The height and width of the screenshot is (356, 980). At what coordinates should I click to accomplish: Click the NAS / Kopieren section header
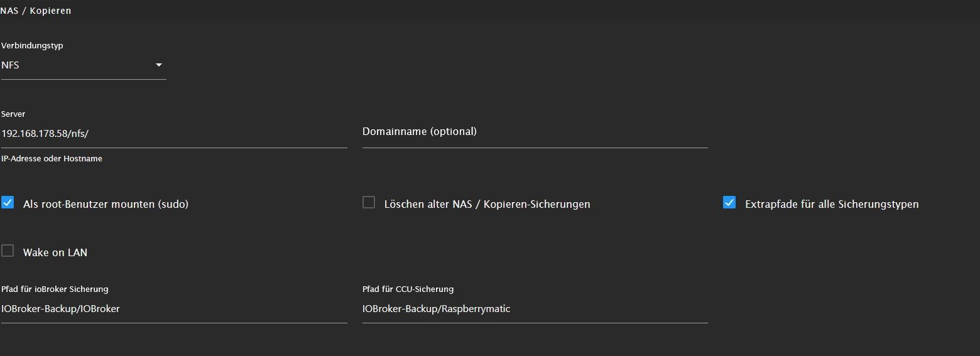point(36,11)
